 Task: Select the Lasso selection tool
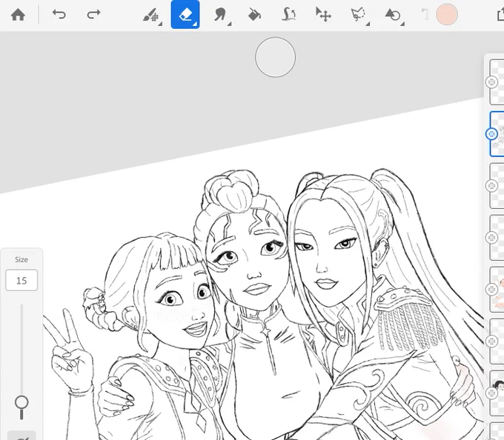click(x=359, y=15)
